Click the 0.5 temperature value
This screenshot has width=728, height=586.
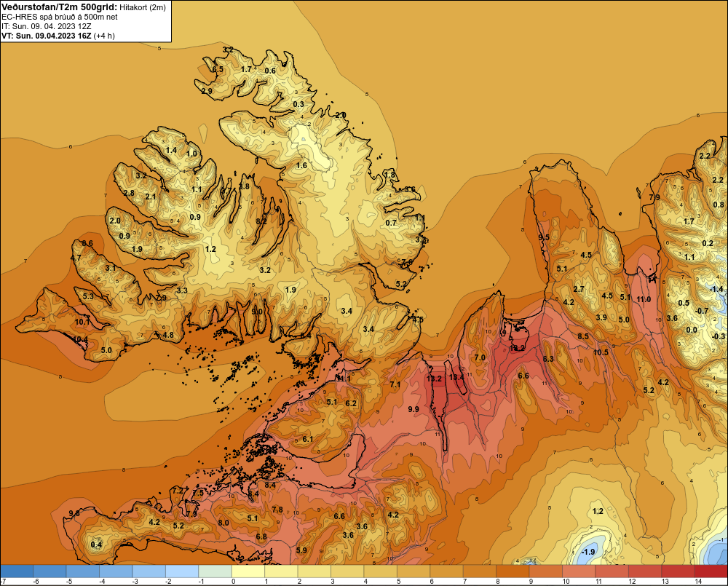point(684,303)
